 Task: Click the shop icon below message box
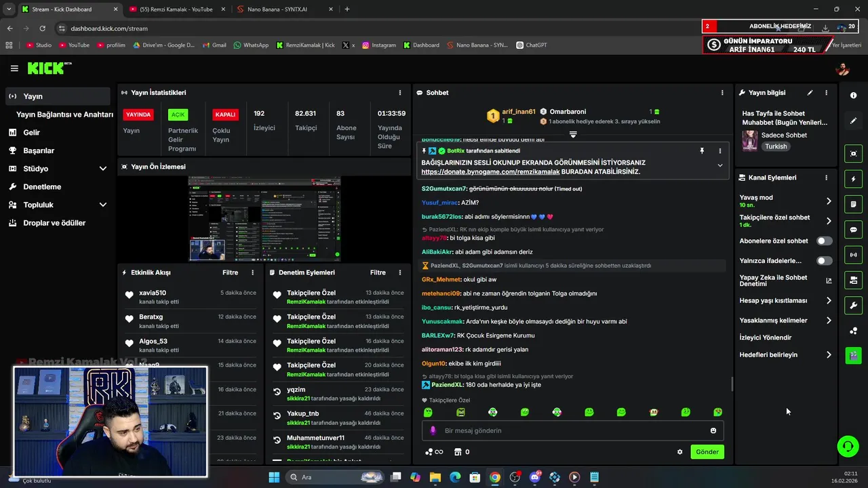pos(458,452)
